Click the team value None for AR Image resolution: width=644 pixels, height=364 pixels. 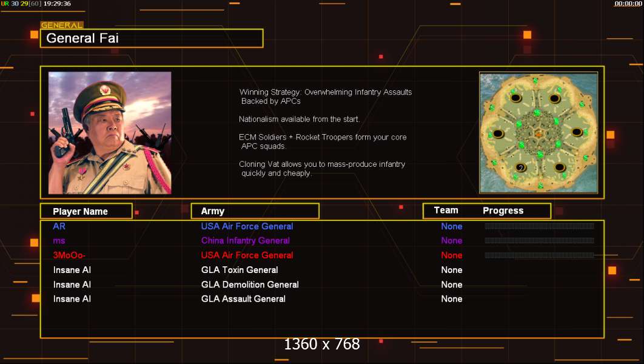pos(451,226)
